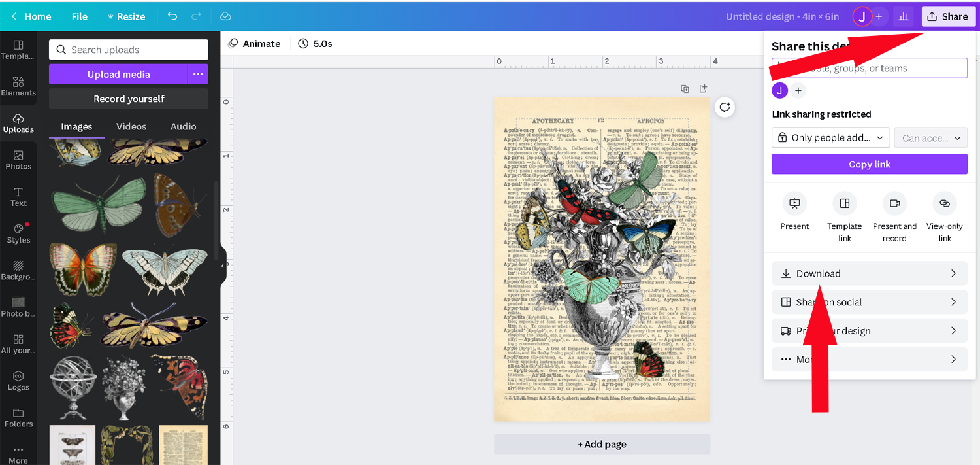Viewport: 980px width, 465px height.
Task: Click the Untitled design title
Action: [x=782, y=16]
